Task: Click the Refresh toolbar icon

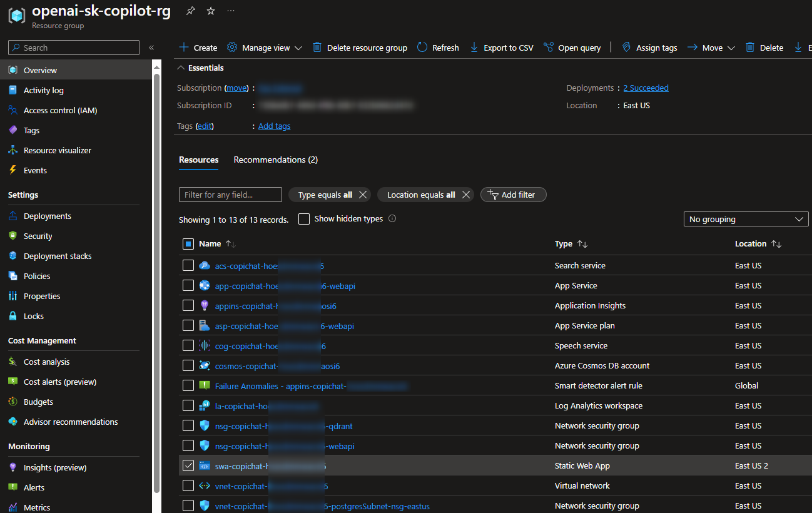Action: click(422, 48)
